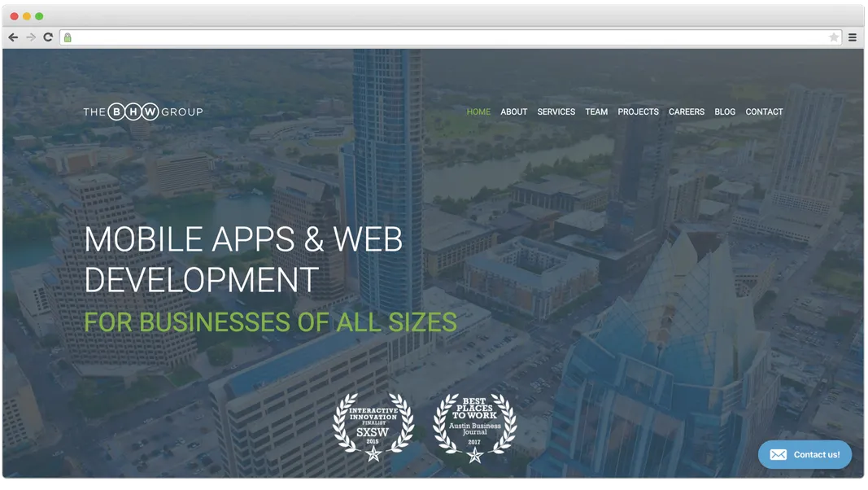Click inside the browser address bar

(407, 37)
